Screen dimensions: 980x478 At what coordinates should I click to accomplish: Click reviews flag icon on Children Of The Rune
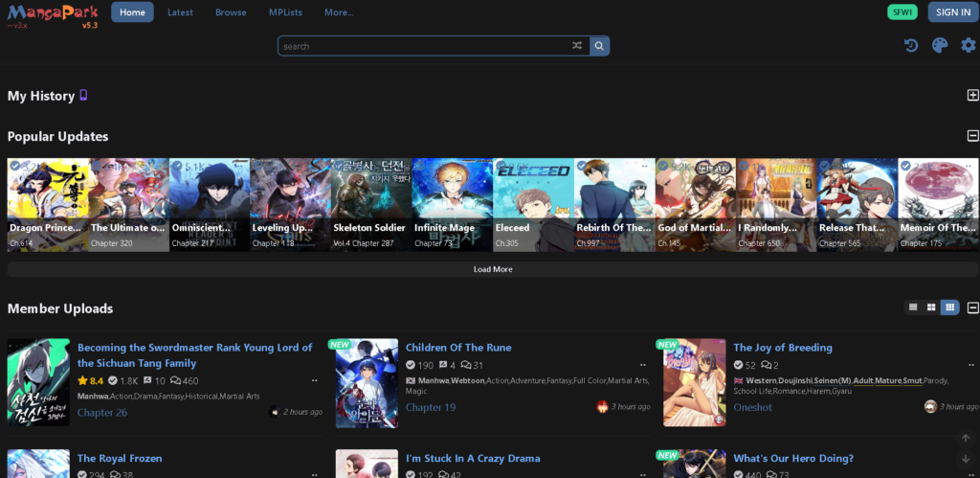click(443, 365)
